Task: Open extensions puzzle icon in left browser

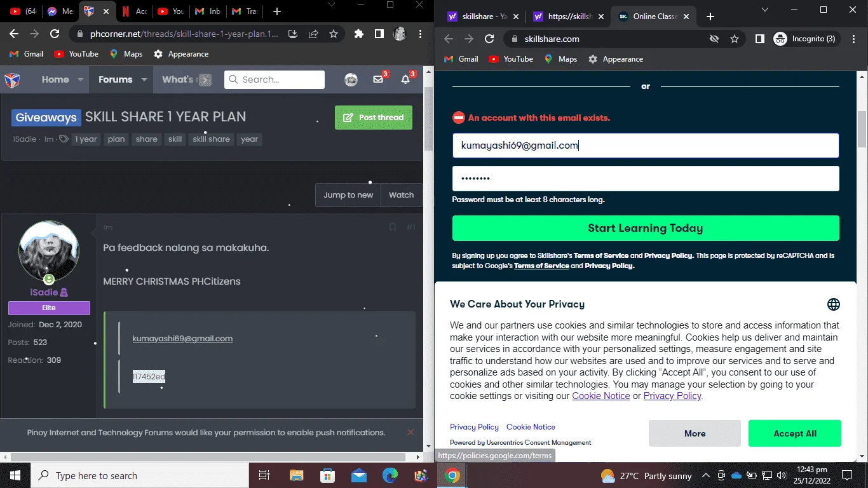Action: point(359,34)
